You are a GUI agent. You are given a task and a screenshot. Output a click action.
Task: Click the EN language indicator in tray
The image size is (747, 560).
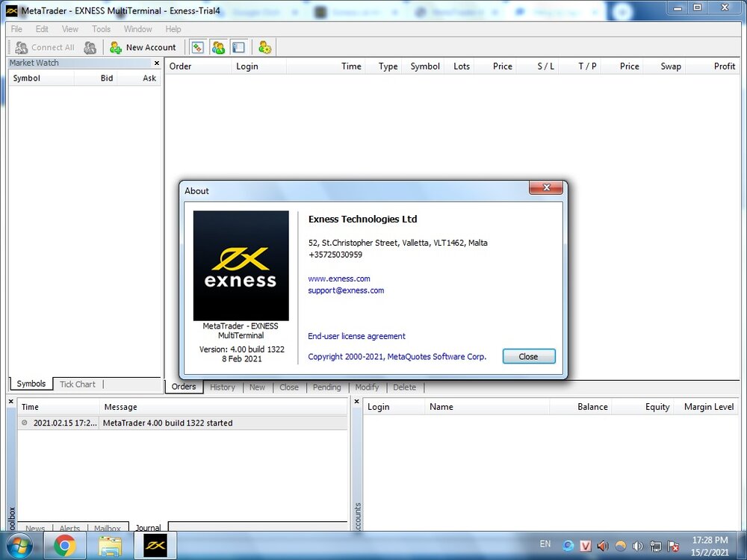coord(545,544)
